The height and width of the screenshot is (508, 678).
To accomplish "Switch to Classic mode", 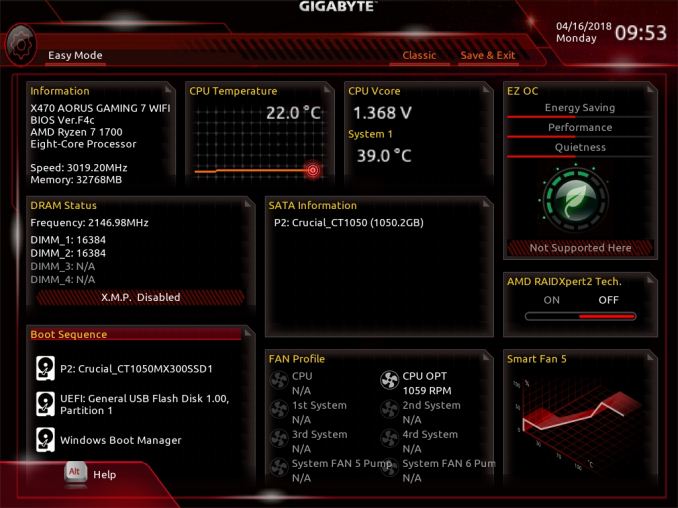I will 419,55.
